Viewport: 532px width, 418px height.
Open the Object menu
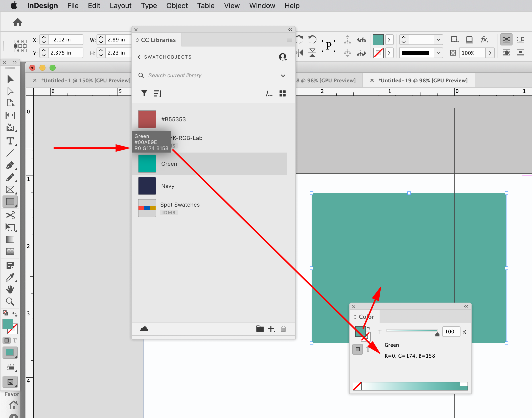coord(177,6)
